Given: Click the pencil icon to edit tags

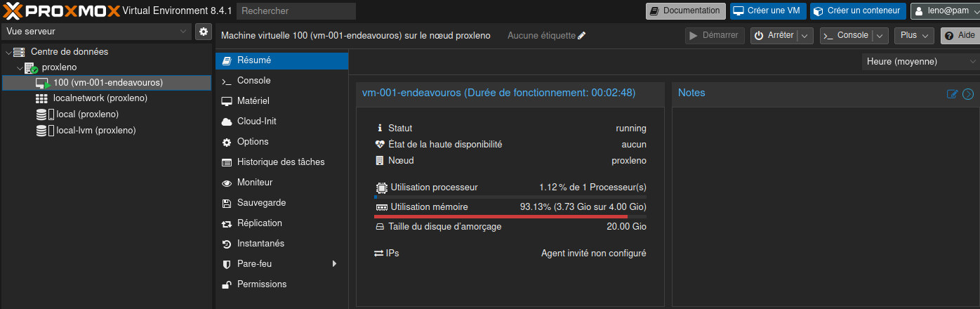Looking at the screenshot, I should pos(581,36).
